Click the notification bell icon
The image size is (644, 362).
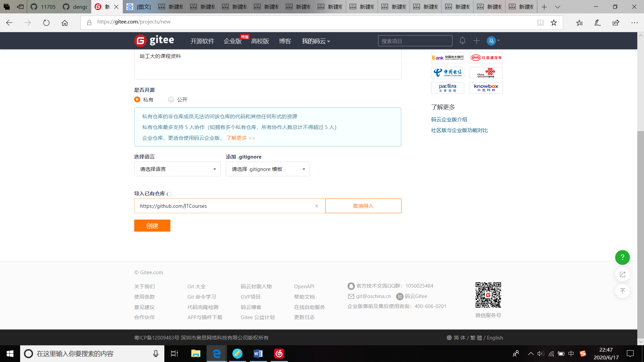(462, 41)
